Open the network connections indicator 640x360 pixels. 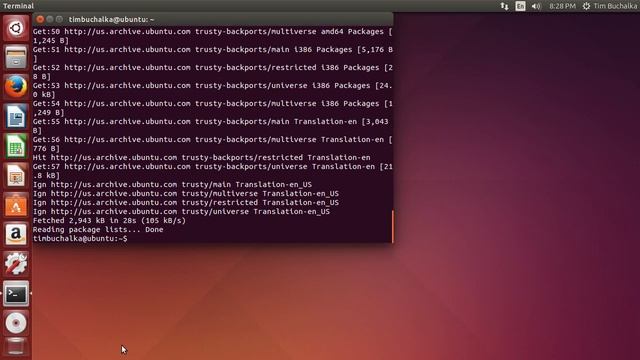coord(504,6)
